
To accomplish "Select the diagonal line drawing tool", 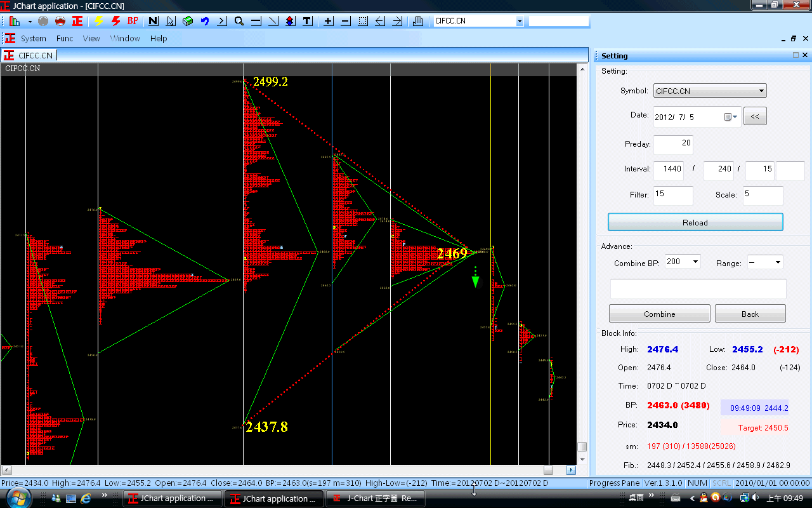I will coord(273,21).
